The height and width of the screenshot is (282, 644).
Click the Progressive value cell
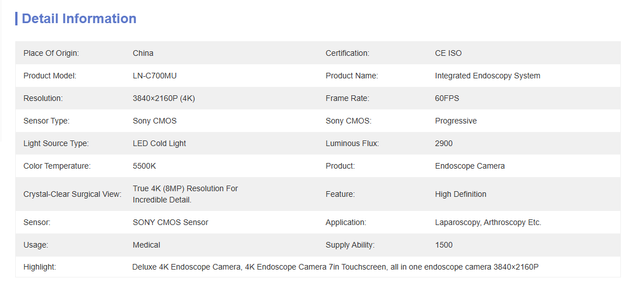(456, 121)
